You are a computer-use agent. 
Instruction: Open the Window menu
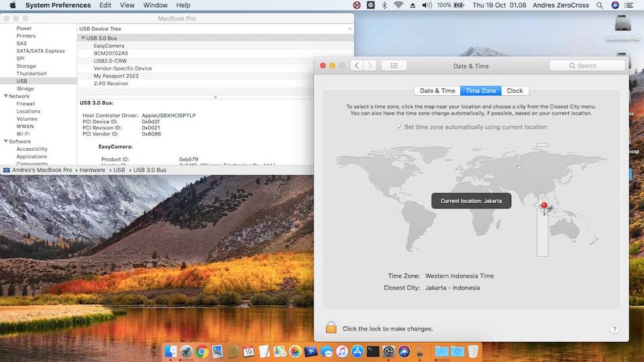pos(155,5)
